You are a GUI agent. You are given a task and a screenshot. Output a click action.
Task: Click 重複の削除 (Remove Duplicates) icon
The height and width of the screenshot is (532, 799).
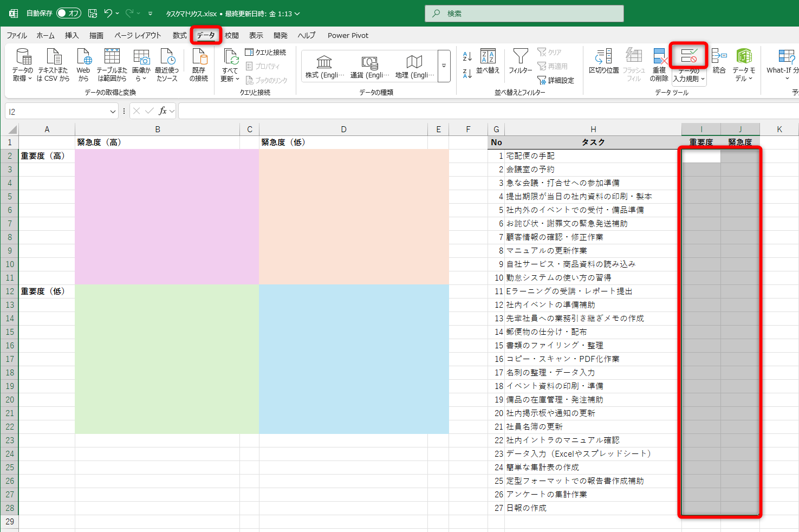[x=660, y=65]
